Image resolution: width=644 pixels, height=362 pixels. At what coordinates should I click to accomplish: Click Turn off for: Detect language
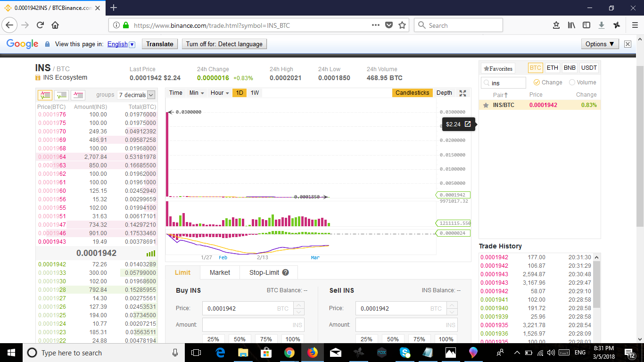[224, 44]
